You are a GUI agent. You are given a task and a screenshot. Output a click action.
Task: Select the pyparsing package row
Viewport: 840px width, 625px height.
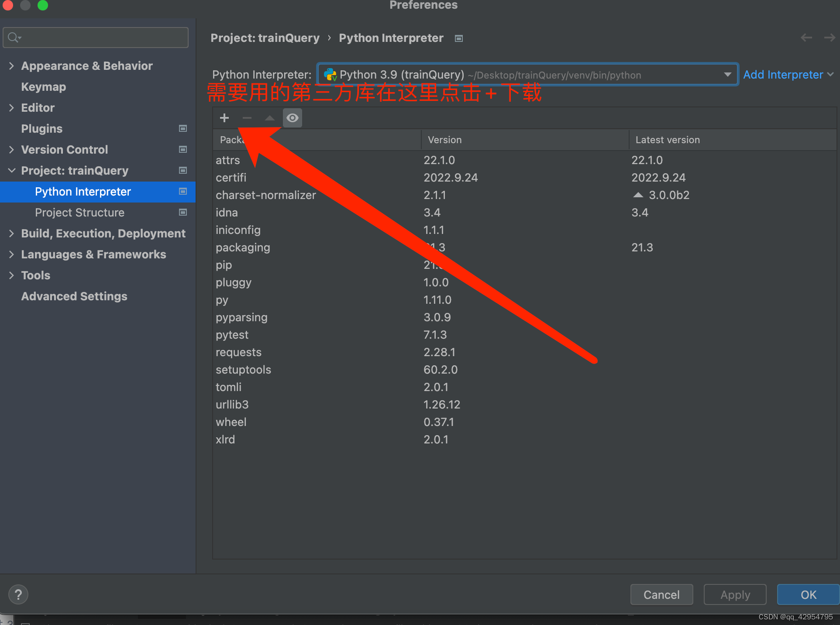click(524, 317)
